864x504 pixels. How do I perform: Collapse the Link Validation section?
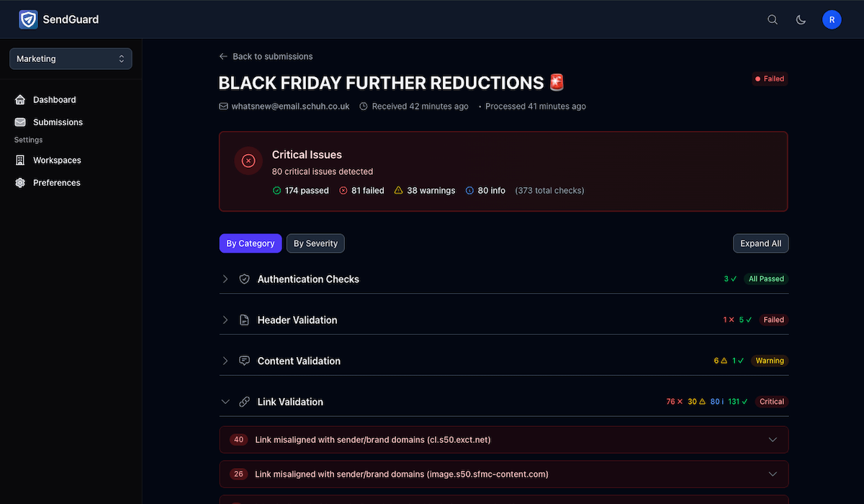point(225,402)
